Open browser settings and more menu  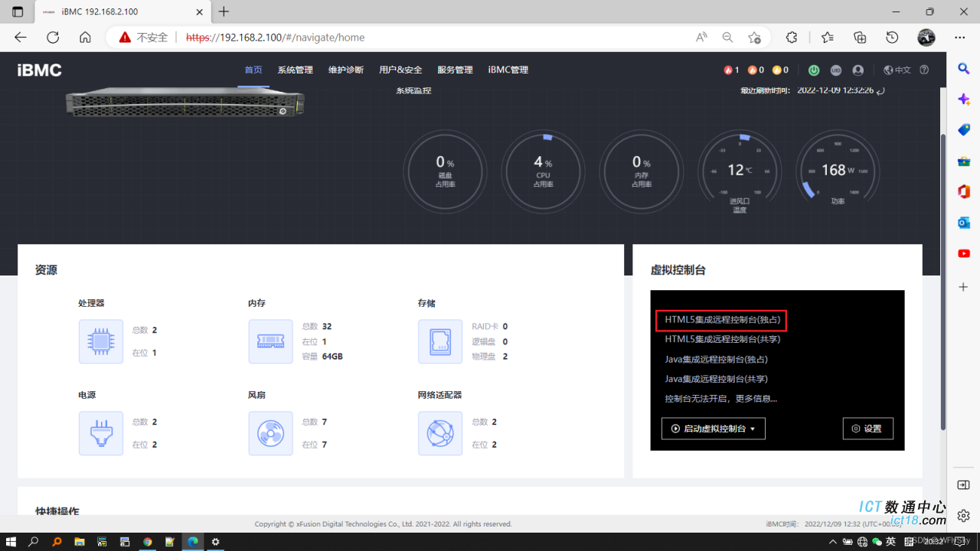pyautogui.click(x=960, y=37)
